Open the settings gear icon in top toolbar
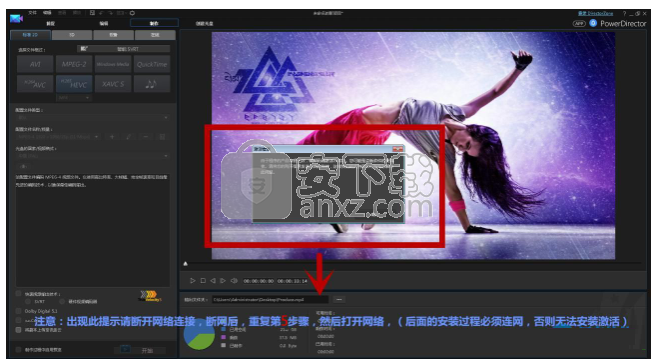 point(132,13)
